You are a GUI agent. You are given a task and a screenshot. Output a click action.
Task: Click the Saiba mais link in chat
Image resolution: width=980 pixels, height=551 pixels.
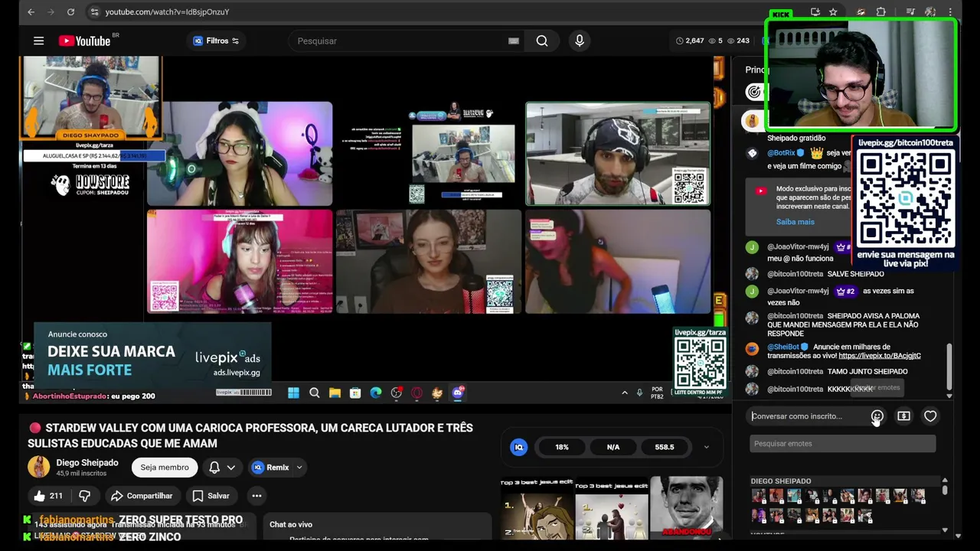coord(795,222)
